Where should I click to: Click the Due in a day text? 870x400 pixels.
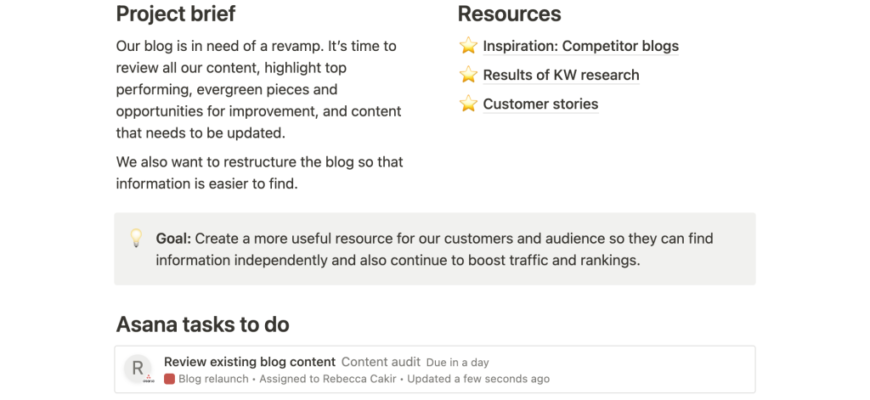[457, 363]
